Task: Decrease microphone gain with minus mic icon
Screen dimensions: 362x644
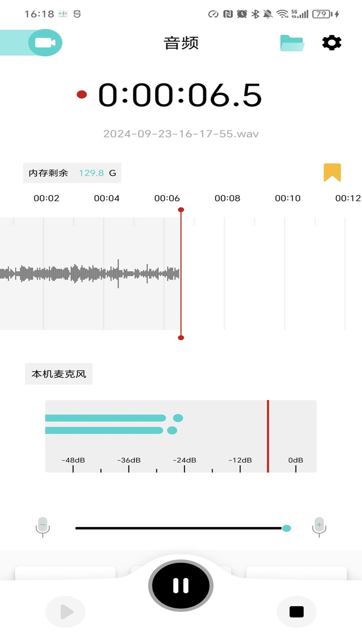Action: tap(43, 527)
